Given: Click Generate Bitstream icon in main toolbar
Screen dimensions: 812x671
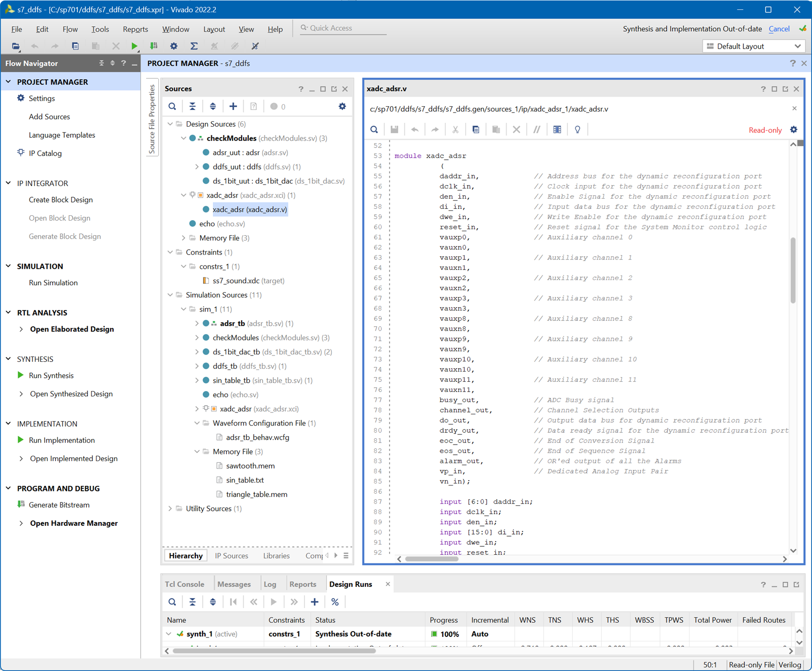Looking at the screenshot, I should pyautogui.click(x=154, y=46).
